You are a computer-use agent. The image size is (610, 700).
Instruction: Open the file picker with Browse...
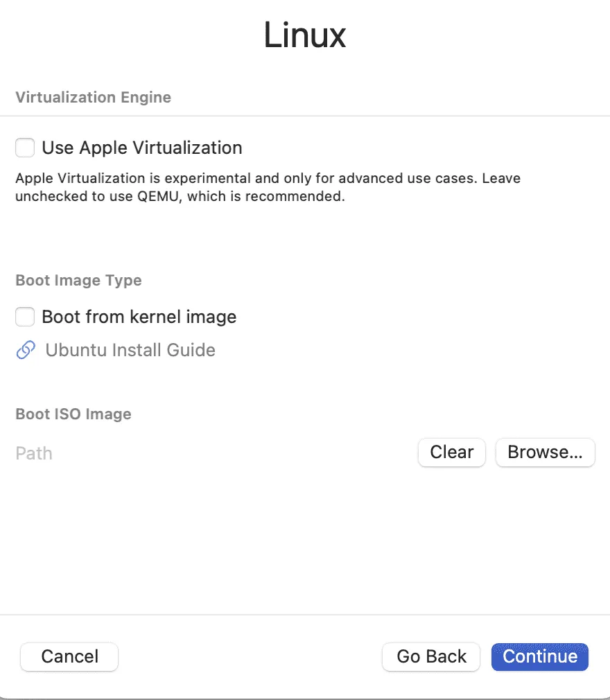545,453
